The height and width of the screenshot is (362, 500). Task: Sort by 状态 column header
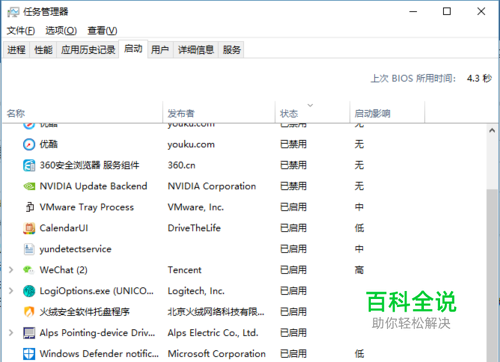click(x=313, y=113)
